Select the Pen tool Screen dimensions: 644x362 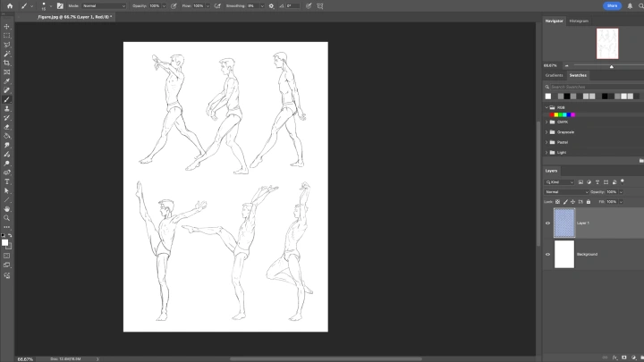tap(6, 173)
